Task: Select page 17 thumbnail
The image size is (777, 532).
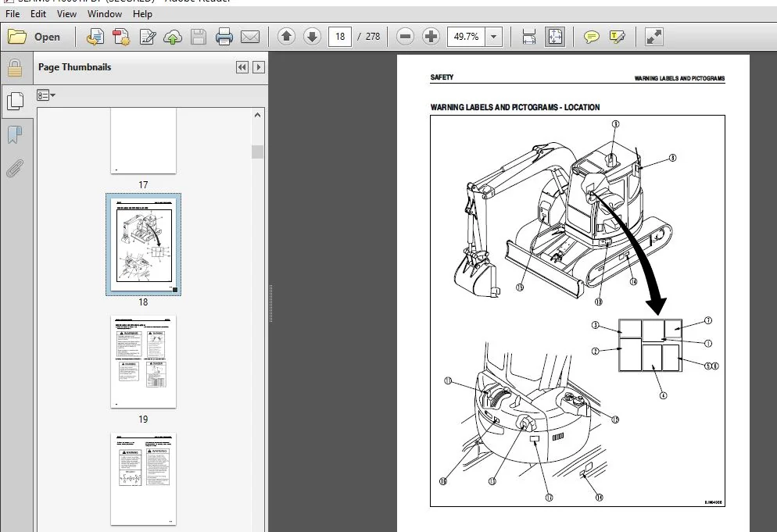Action: click(143, 141)
